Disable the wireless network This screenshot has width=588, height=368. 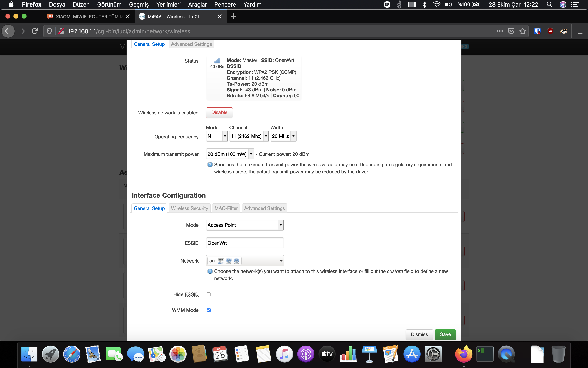pos(219,112)
